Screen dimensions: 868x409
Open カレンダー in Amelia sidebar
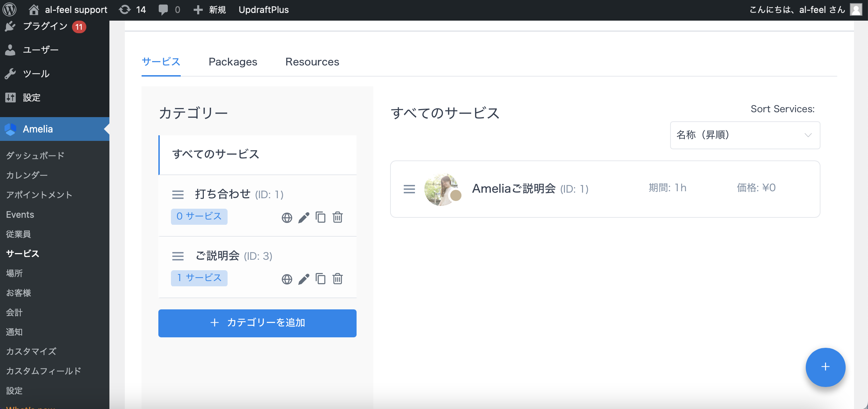click(x=27, y=175)
